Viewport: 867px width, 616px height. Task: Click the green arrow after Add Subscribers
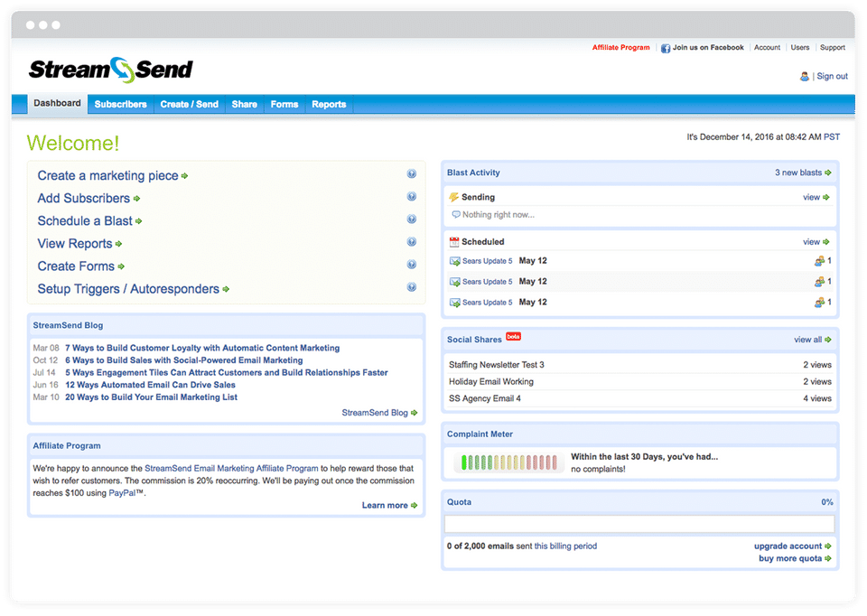pyautogui.click(x=136, y=199)
